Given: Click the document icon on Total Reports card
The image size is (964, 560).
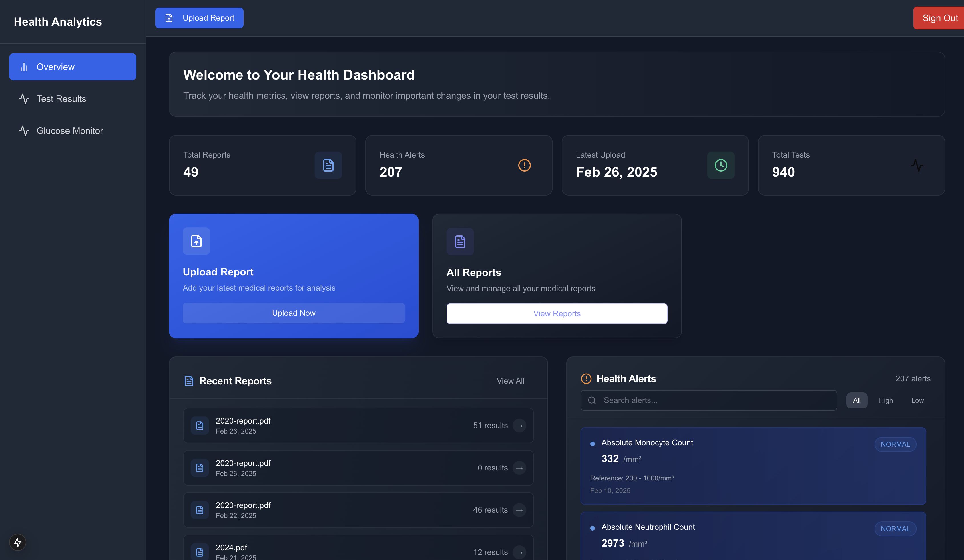Looking at the screenshot, I should pyautogui.click(x=328, y=165).
